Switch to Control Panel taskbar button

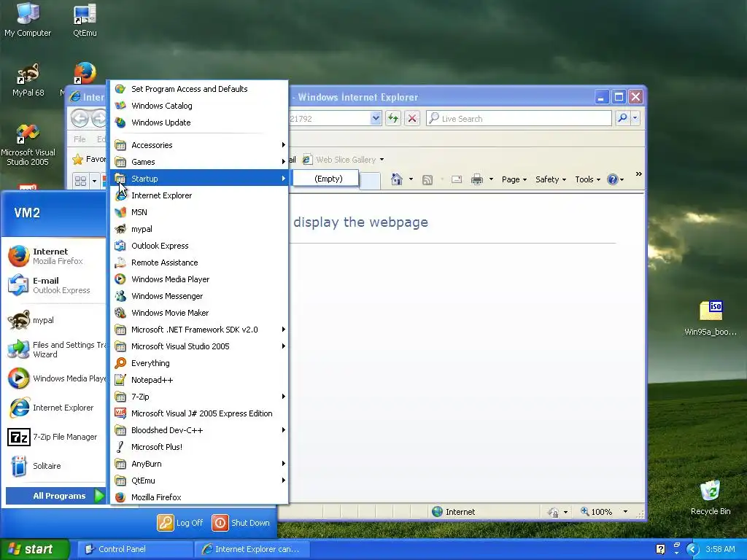coord(134,549)
